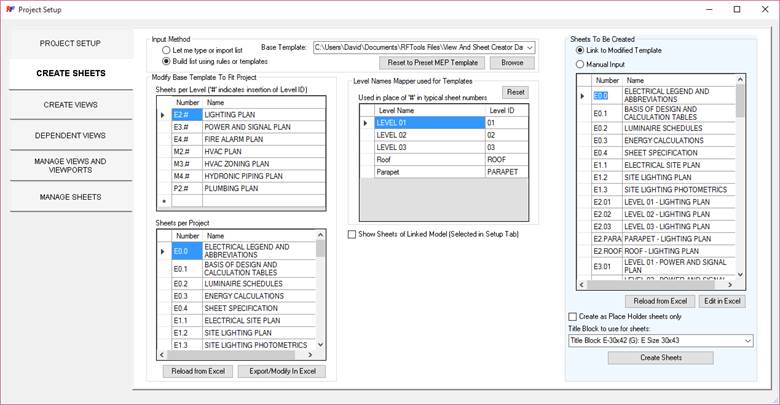Click Export/Modify In Excel button
The image size is (780, 405).
(281, 371)
